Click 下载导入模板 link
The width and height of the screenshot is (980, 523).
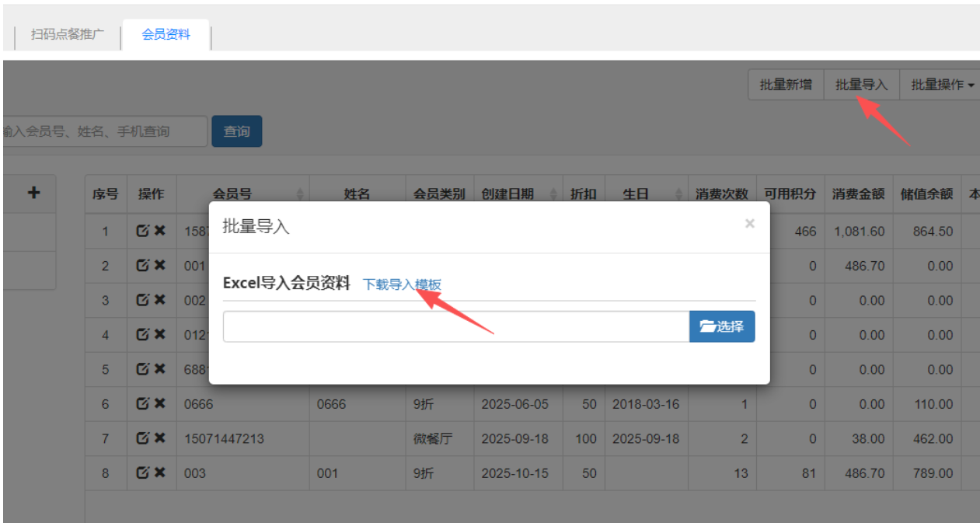coord(402,284)
